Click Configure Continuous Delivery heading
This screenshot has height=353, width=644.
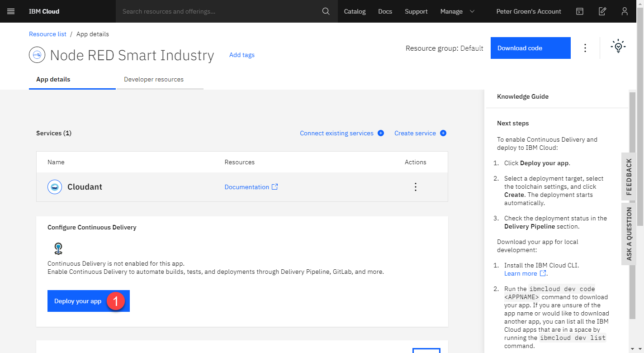tap(92, 227)
